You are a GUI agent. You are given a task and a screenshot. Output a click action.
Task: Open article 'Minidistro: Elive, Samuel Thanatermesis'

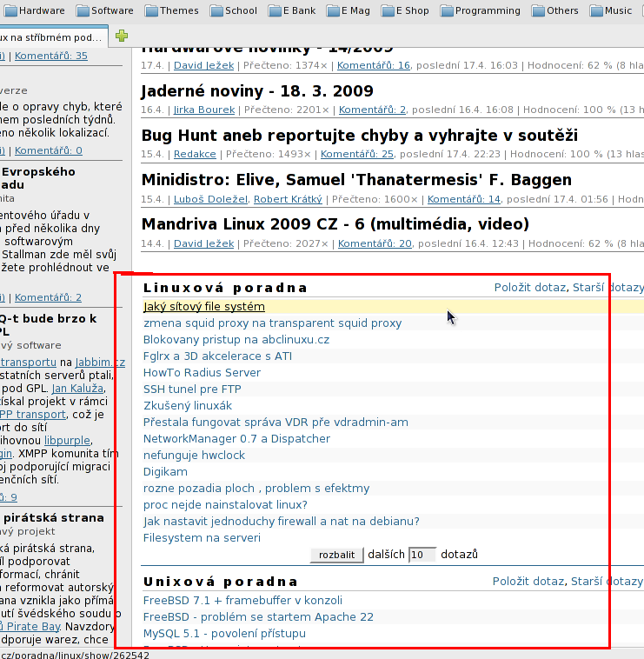pyautogui.click(x=356, y=180)
